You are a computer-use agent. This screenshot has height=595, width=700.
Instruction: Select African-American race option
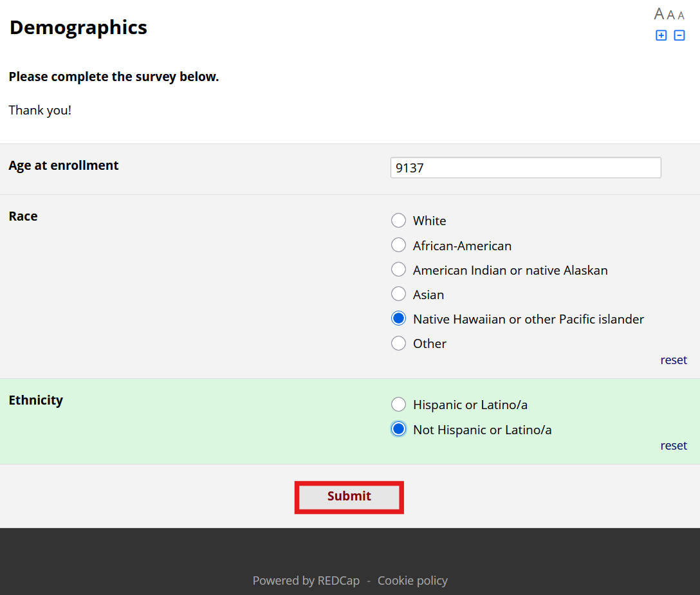click(398, 245)
